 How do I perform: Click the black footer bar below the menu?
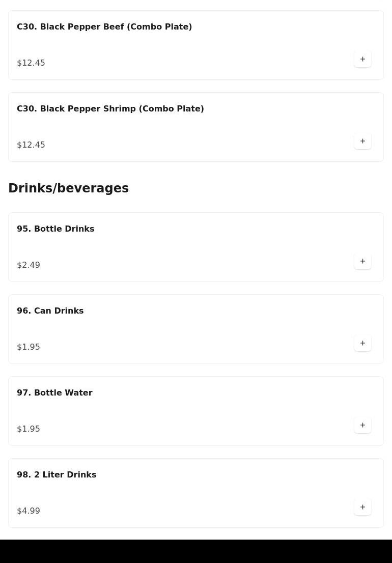coord(196,551)
